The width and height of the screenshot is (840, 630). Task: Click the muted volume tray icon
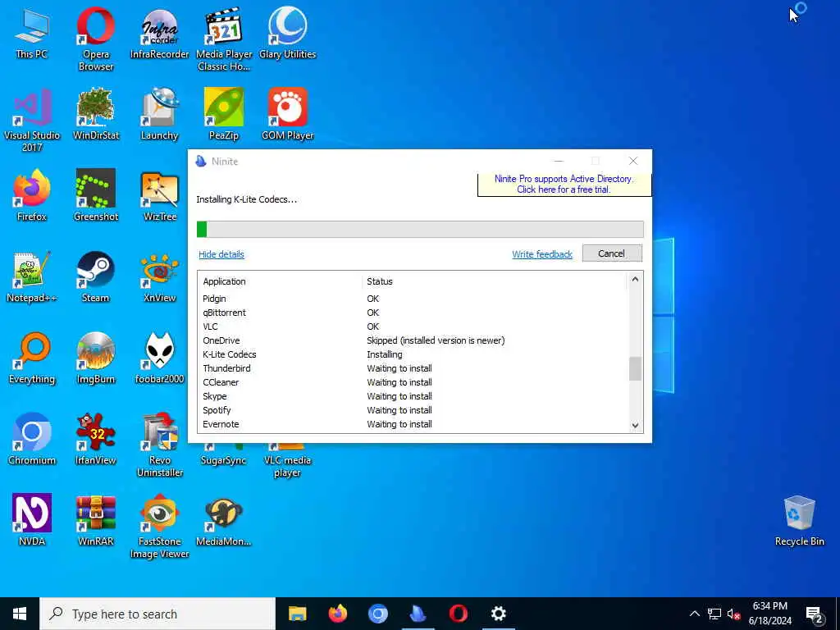click(734, 614)
